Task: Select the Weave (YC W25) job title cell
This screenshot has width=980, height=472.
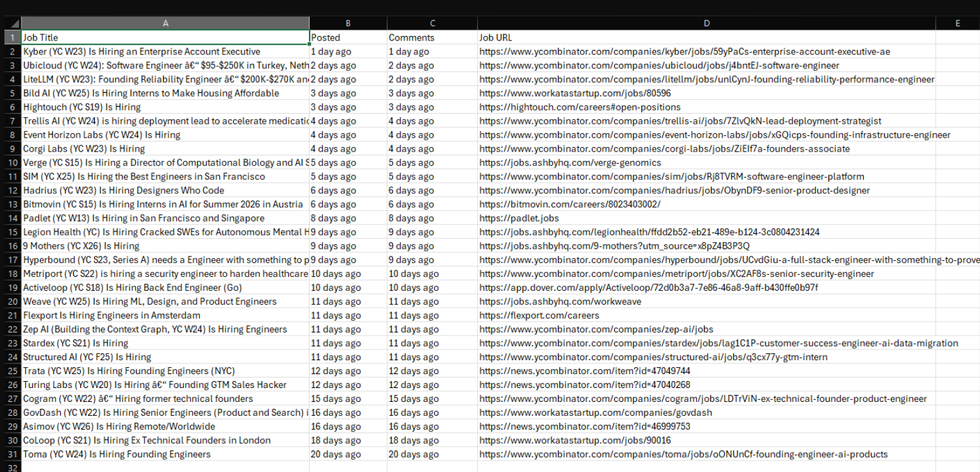Action: (x=166, y=301)
